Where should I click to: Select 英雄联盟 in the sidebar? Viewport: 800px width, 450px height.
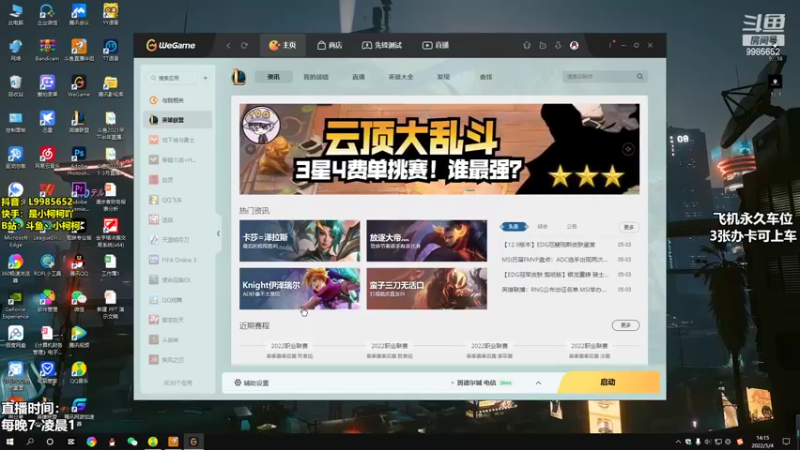(178, 120)
